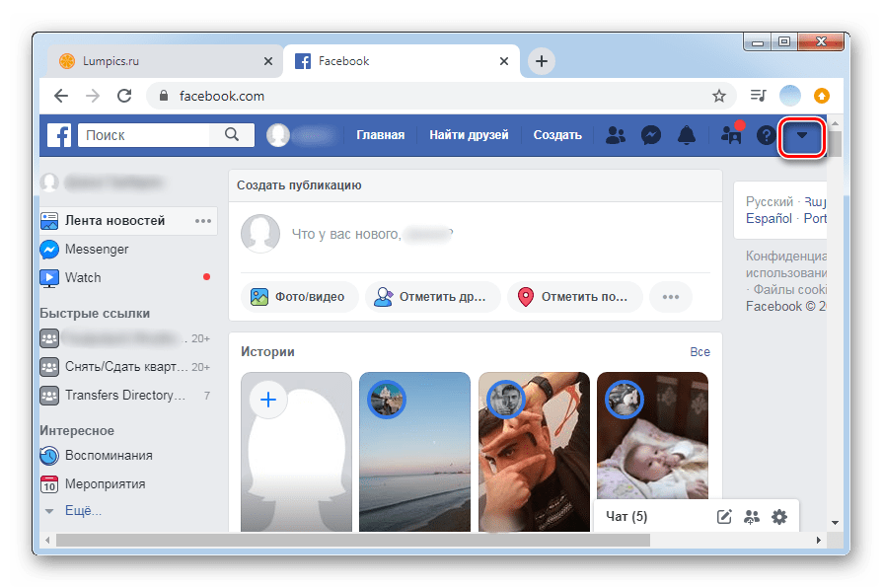The height and width of the screenshot is (588, 883).
Task: Open options dots next to Лента новостей
Action: [203, 221]
